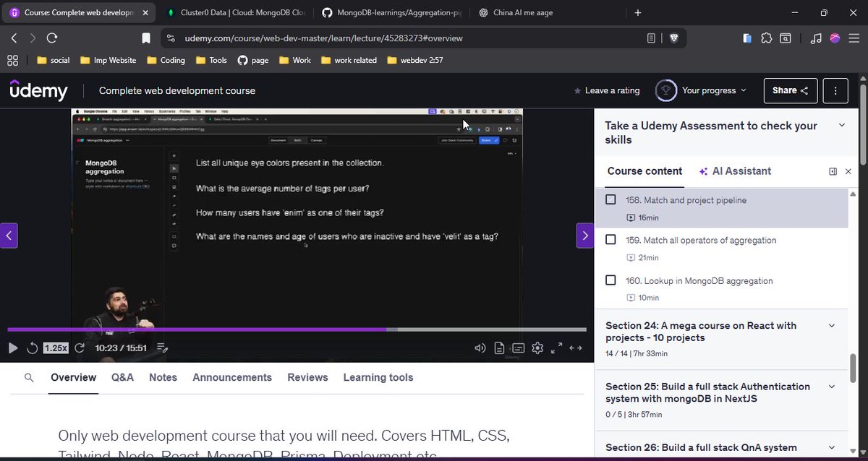Bookmark this page icon
The width and height of the screenshot is (868, 461).
tap(146, 38)
